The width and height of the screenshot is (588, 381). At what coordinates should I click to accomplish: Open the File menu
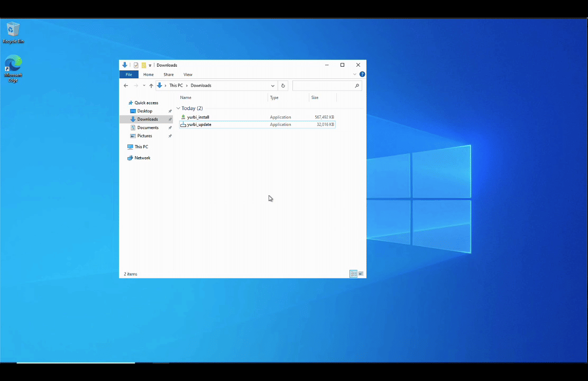(x=128, y=75)
